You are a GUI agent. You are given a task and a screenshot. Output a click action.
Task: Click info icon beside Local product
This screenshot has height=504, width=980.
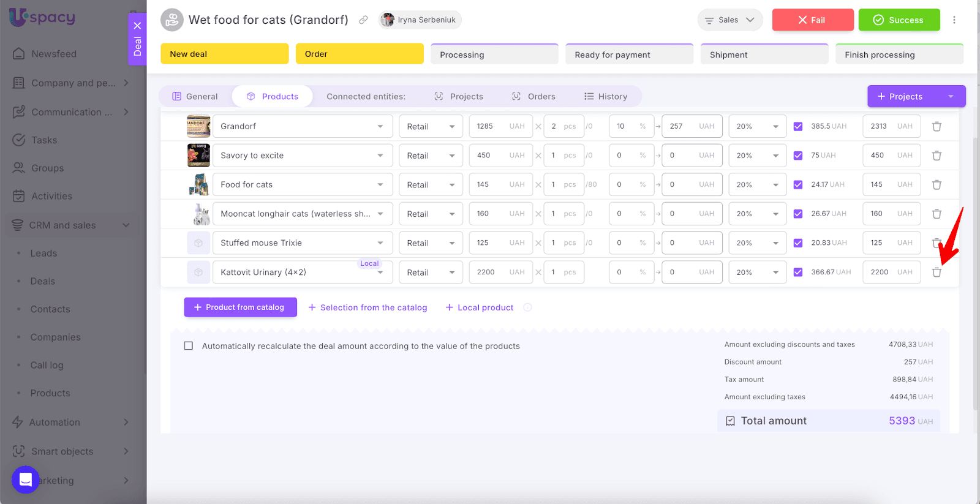click(x=527, y=307)
